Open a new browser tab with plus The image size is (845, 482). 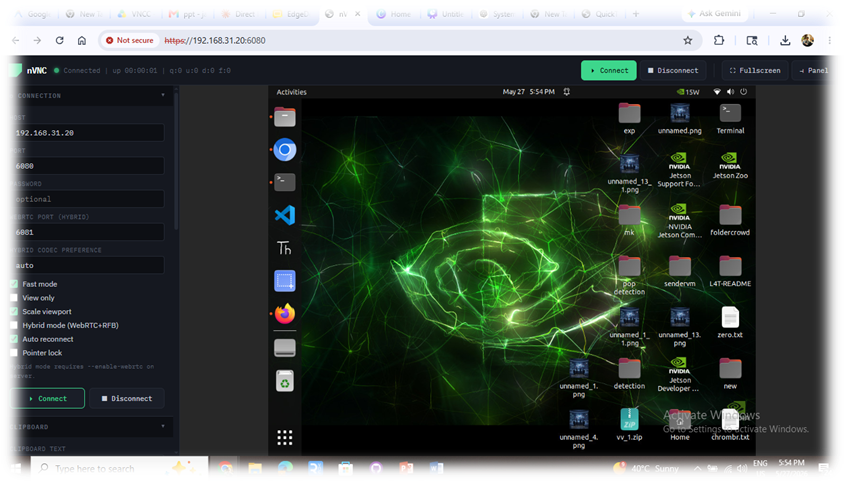[x=636, y=14]
